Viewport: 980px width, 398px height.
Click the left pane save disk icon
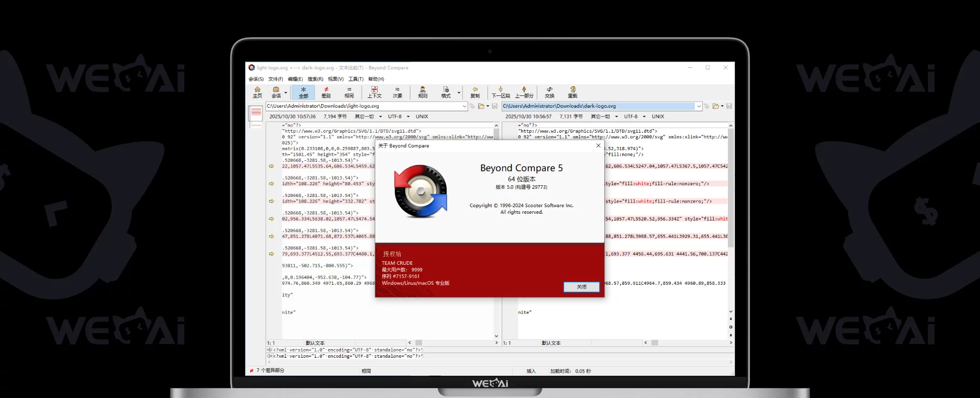tap(495, 106)
